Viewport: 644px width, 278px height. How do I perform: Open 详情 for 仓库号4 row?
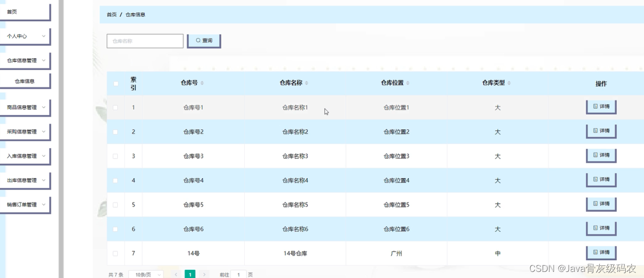[601, 180]
